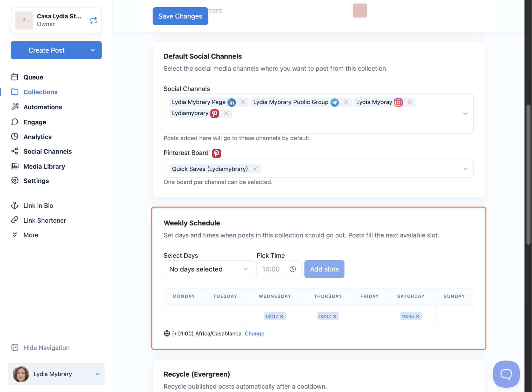The height and width of the screenshot is (392, 532).
Task: Expand the Lydia Mybrary account menu
Action: [56, 374]
